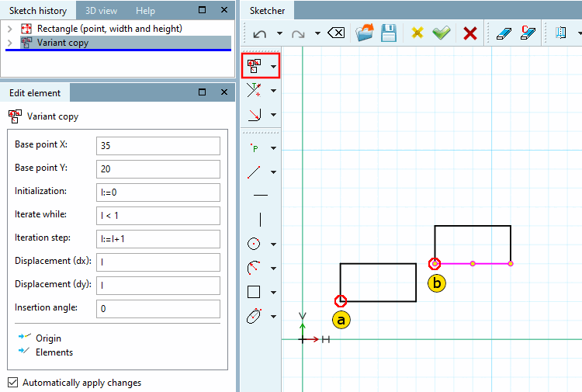Click the red X cancel icon
582x392 pixels.
(470, 33)
